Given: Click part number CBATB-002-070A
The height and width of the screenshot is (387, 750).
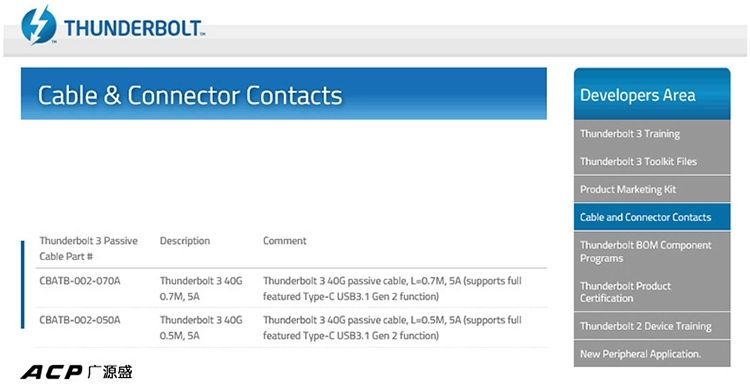Looking at the screenshot, I should tap(80, 281).
